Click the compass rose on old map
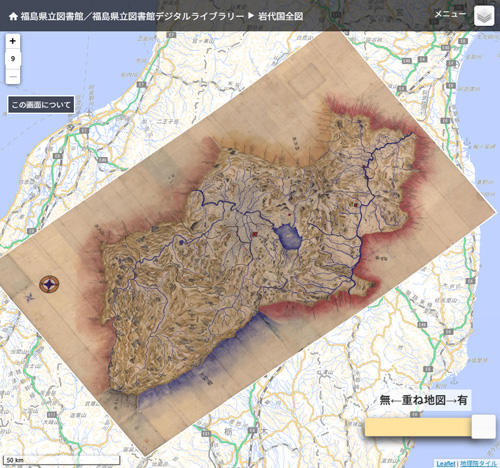500x468 pixels. pyautogui.click(x=49, y=284)
